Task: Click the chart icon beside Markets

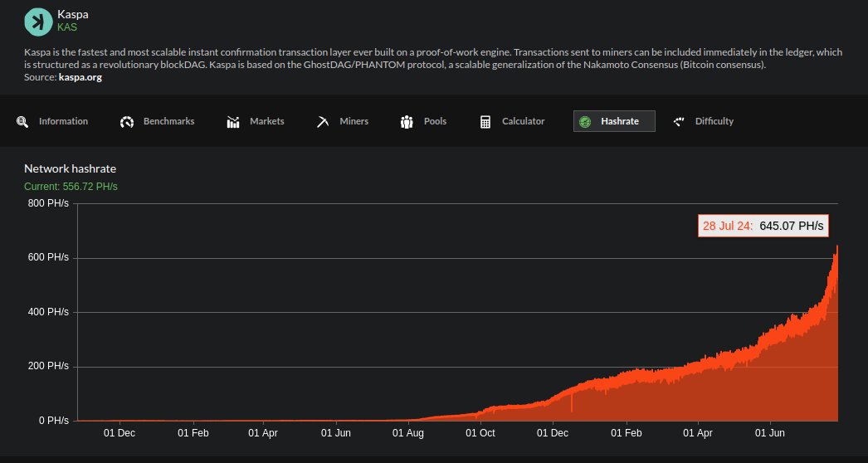Action: pos(233,122)
